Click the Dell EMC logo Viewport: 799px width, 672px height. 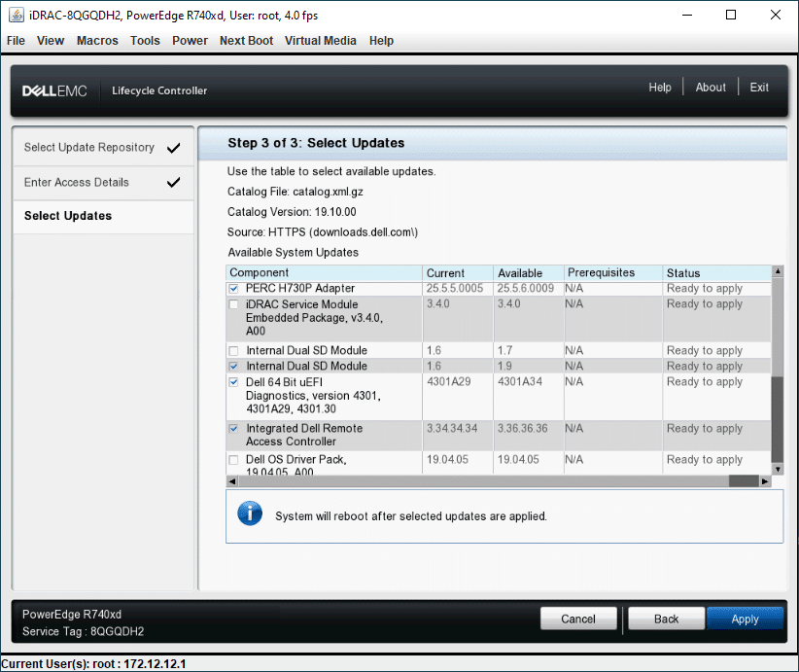[54, 90]
